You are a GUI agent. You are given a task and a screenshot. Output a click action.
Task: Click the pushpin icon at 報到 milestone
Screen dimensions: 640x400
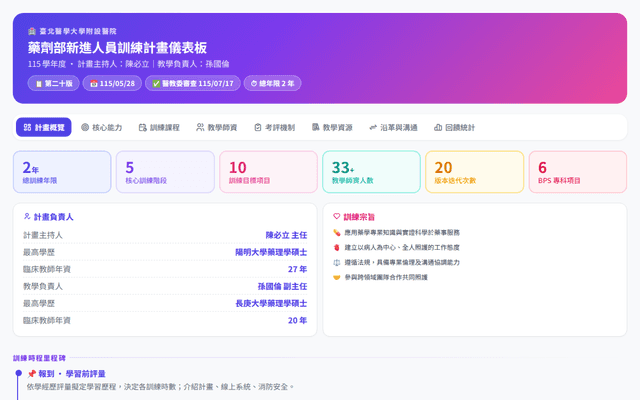coord(31,374)
